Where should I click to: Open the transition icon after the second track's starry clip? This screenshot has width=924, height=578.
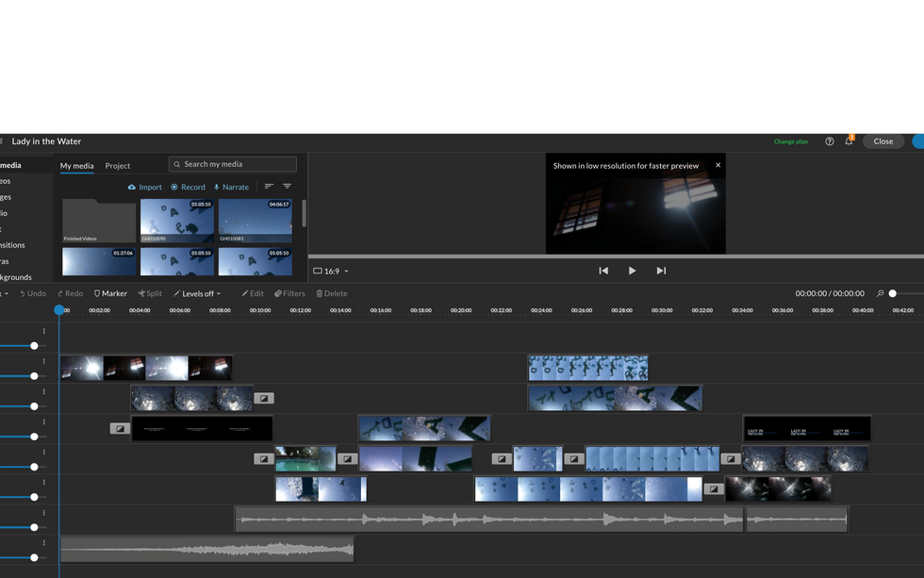[x=264, y=398]
